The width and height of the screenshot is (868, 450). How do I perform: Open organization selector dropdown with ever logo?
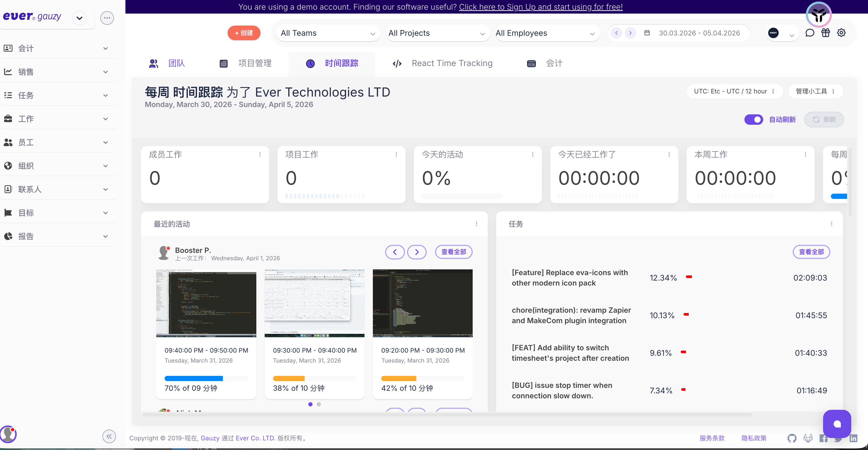(782, 33)
